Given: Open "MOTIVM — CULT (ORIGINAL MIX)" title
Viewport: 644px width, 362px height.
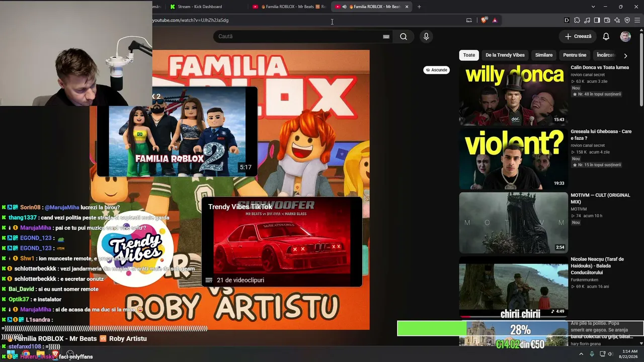Looking at the screenshot, I should point(600,198).
